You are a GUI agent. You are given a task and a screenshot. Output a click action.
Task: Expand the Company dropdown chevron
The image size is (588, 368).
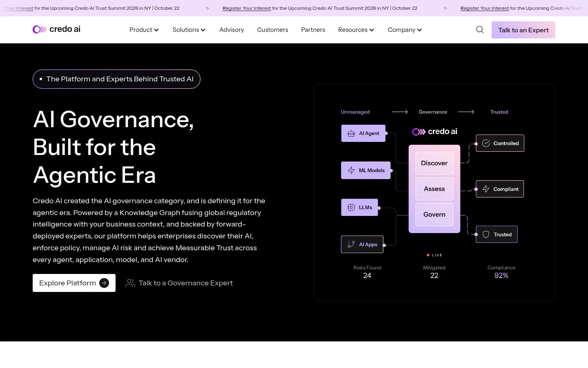[419, 30]
